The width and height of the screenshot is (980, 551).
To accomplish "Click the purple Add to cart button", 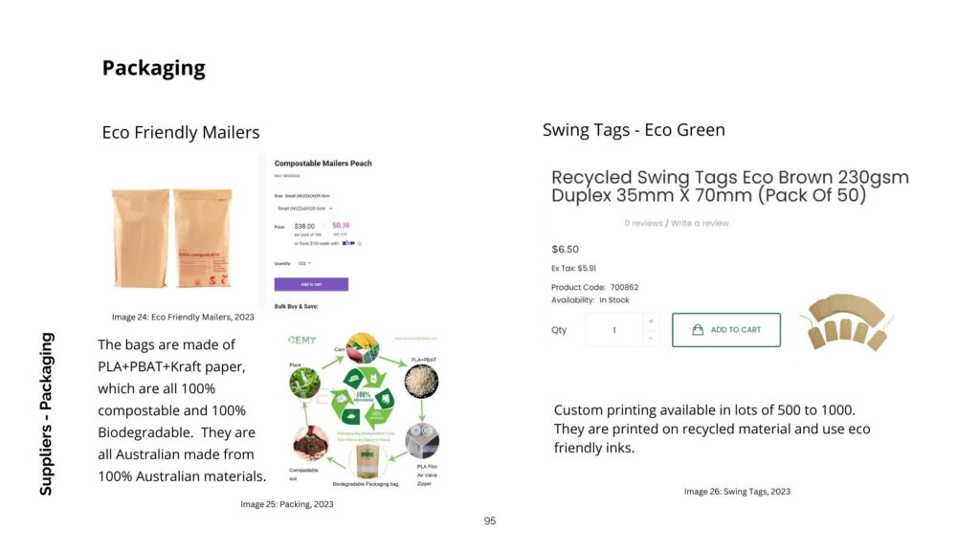I will pyautogui.click(x=311, y=284).
